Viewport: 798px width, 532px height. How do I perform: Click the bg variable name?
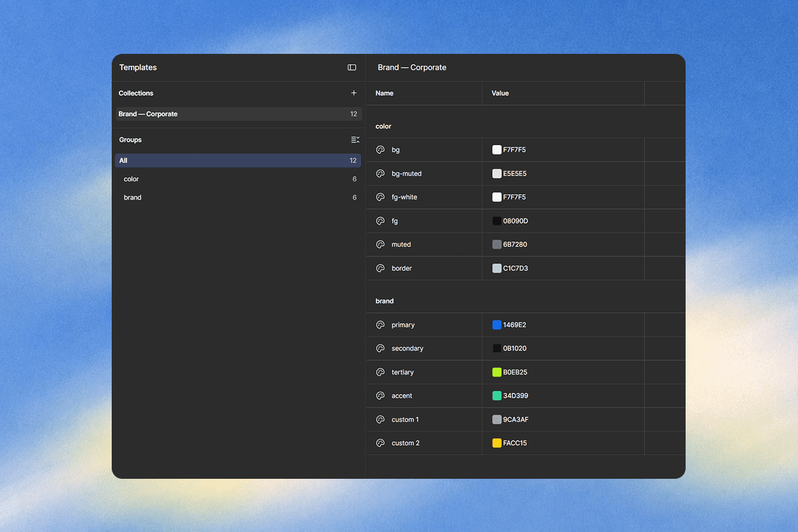[x=396, y=150]
